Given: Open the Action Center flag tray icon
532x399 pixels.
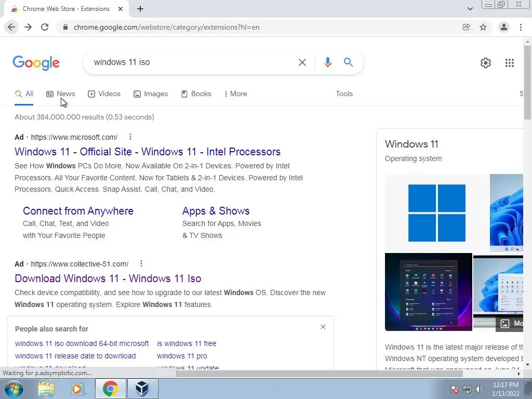Looking at the screenshot, I should [455, 389].
